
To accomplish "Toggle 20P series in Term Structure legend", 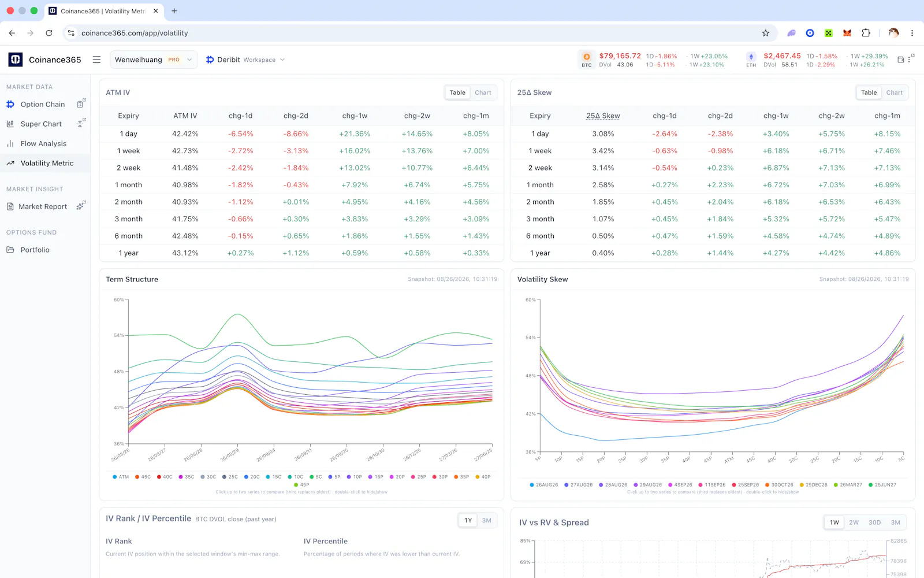I will coord(397,477).
